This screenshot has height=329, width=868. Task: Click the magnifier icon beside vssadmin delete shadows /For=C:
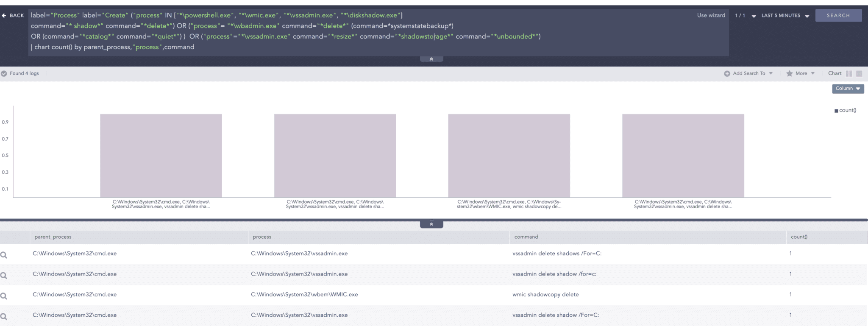point(4,255)
